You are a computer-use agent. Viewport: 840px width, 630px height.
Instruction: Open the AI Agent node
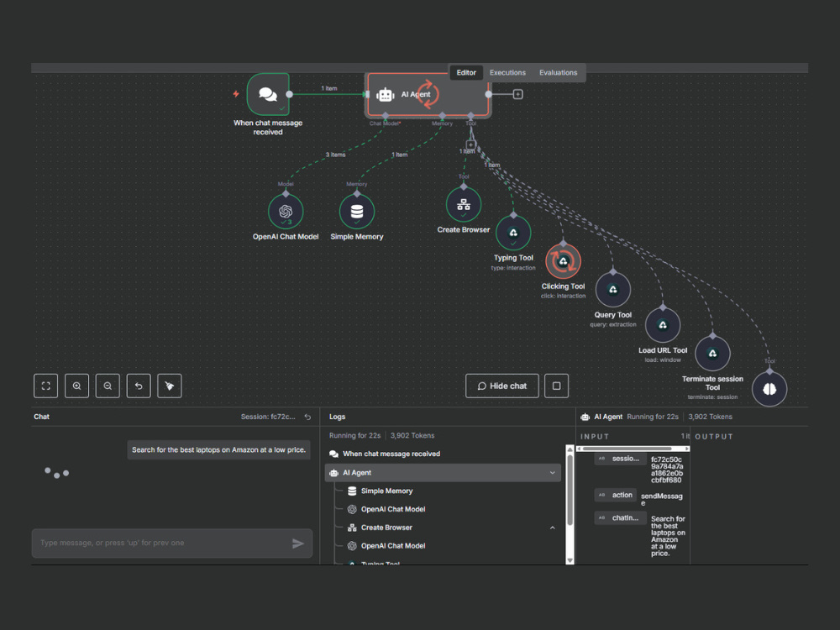point(428,94)
